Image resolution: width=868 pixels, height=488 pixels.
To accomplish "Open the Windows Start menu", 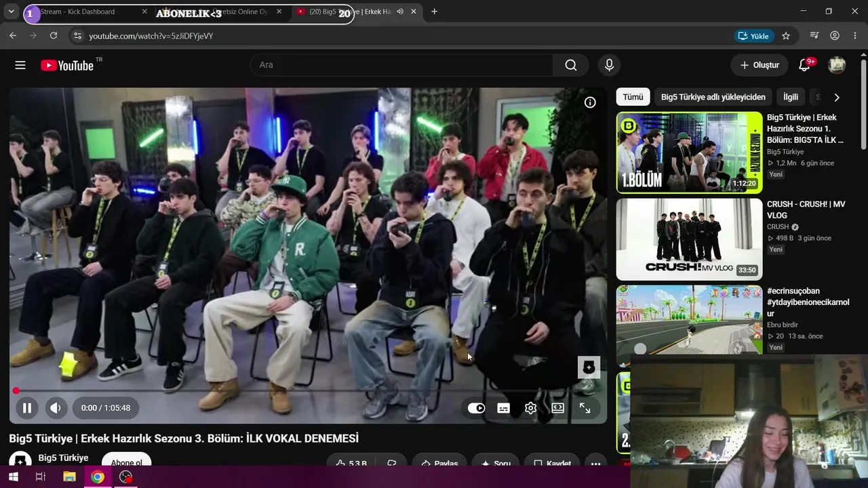I will 12,476.
